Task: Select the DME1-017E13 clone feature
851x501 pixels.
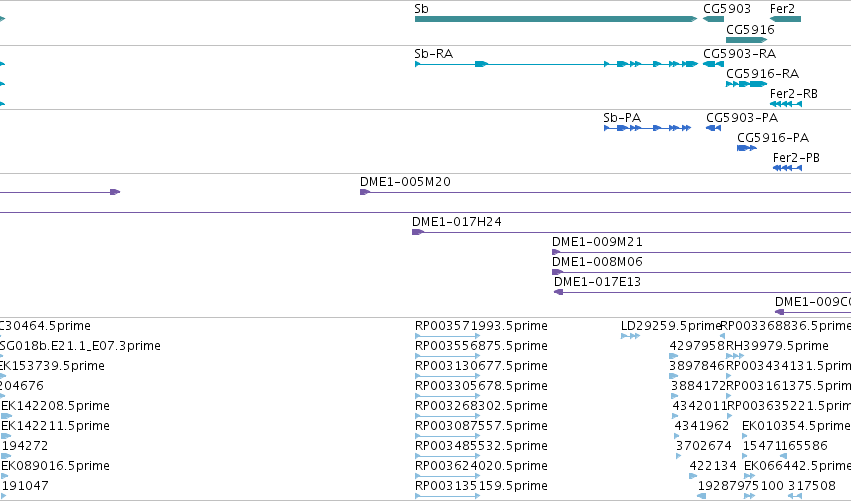Action: pyautogui.click(x=702, y=292)
